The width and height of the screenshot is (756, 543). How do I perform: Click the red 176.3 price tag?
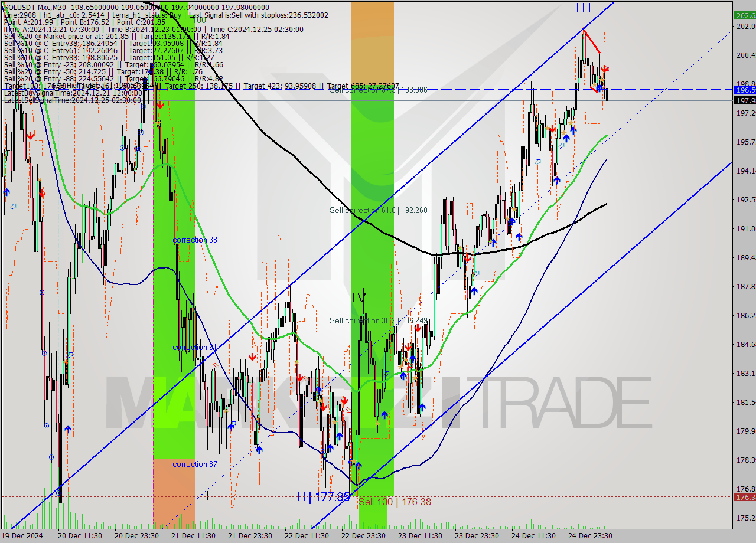[744, 498]
